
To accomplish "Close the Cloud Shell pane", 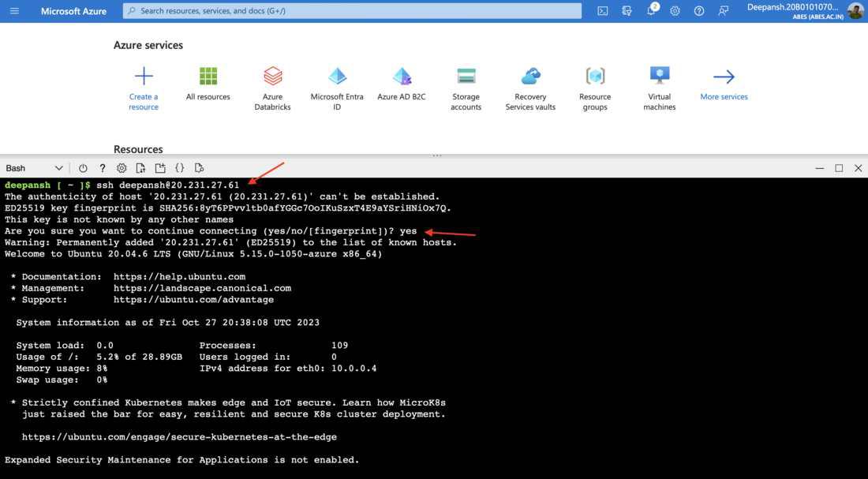I will pyautogui.click(x=858, y=168).
